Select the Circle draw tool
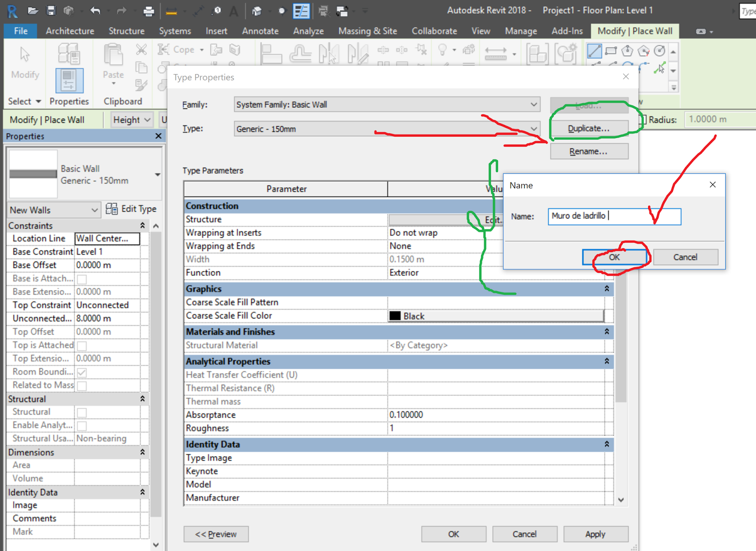The image size is (756, 551). 660,50
